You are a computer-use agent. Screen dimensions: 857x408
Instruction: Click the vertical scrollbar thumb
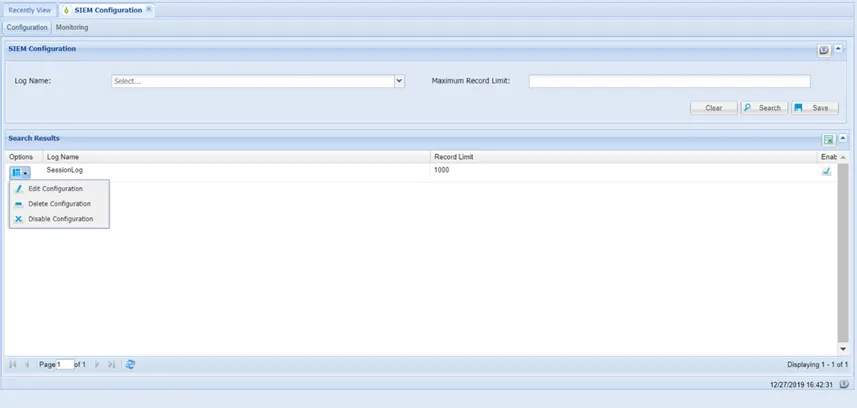843,252
